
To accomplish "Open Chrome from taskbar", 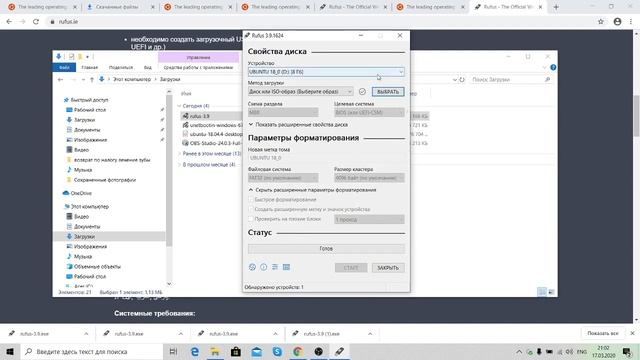I will 298,351.
